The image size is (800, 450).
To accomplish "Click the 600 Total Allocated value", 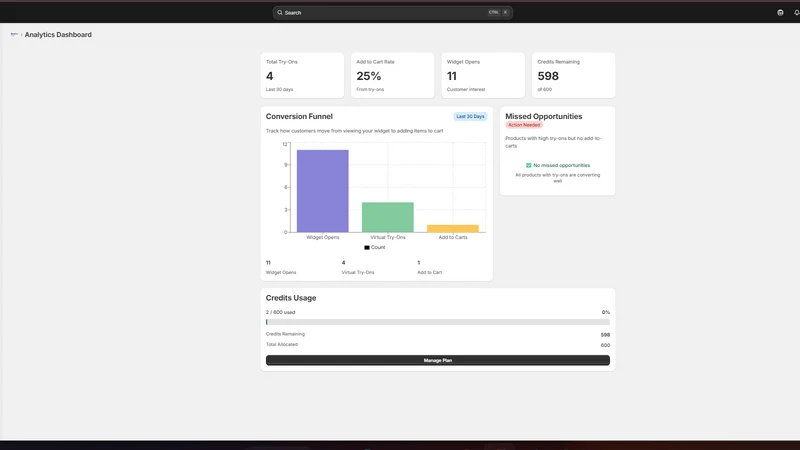I will pos(605,345).
